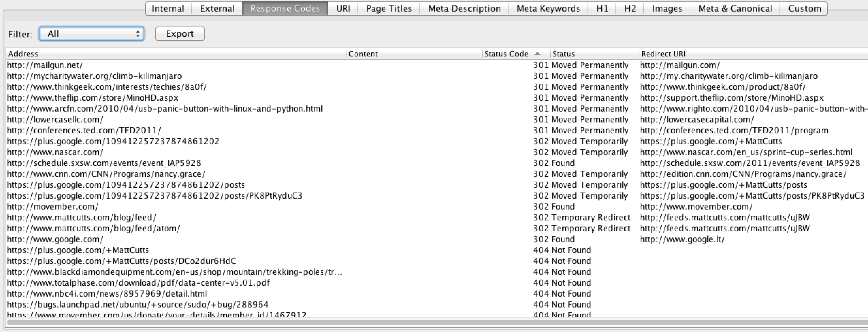Sort by the Status column header

click(594, 54)
